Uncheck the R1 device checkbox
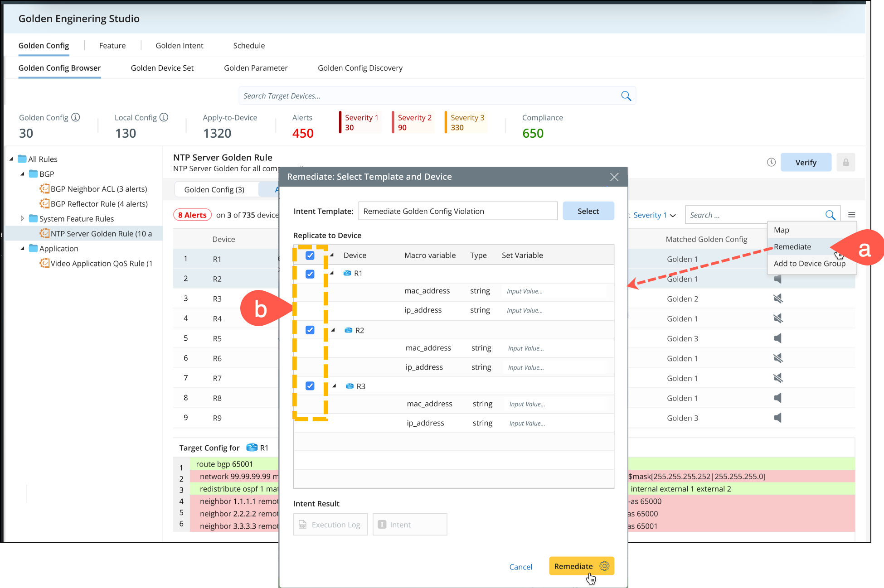This screenshot has width=884, height=588. point(310,274)
